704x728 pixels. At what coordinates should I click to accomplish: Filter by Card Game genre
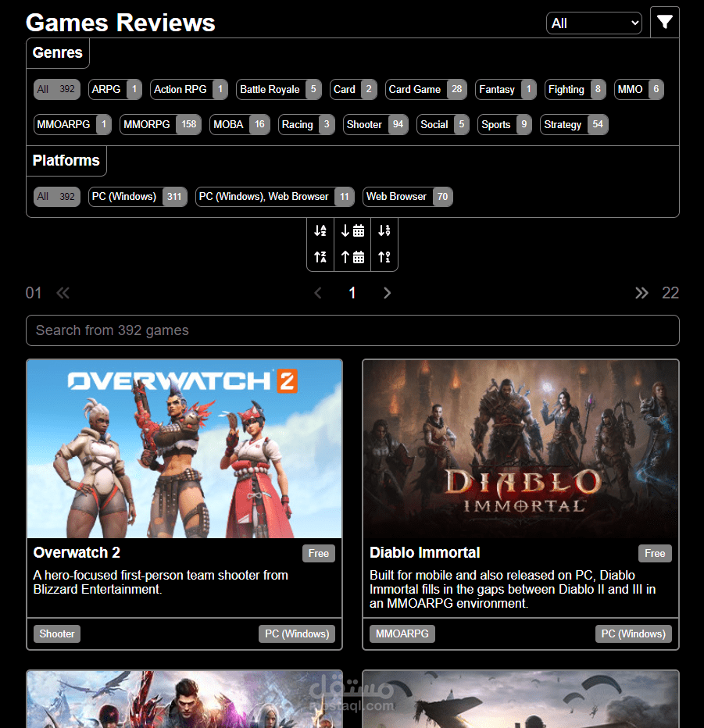pyautogui.click(x=426, y=89)
